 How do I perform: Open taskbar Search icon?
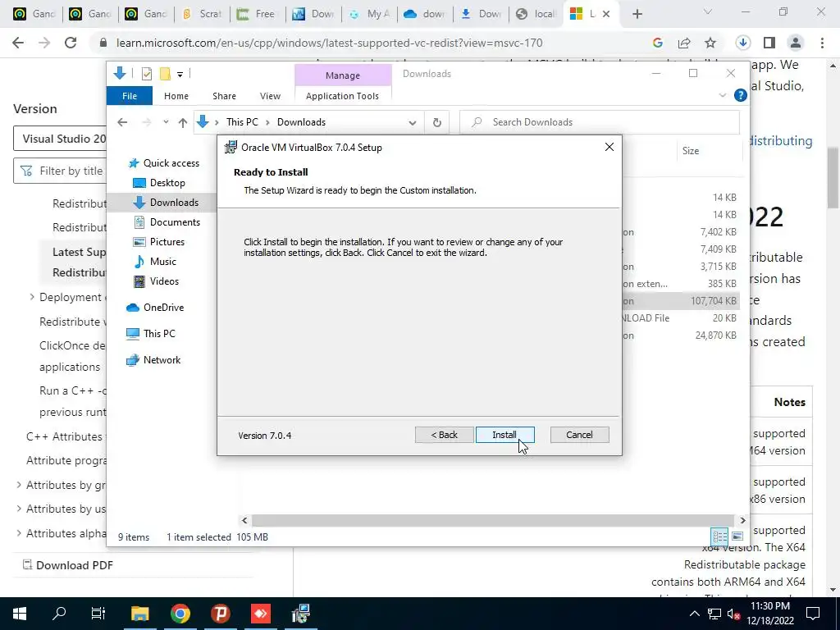pos(59,614)
